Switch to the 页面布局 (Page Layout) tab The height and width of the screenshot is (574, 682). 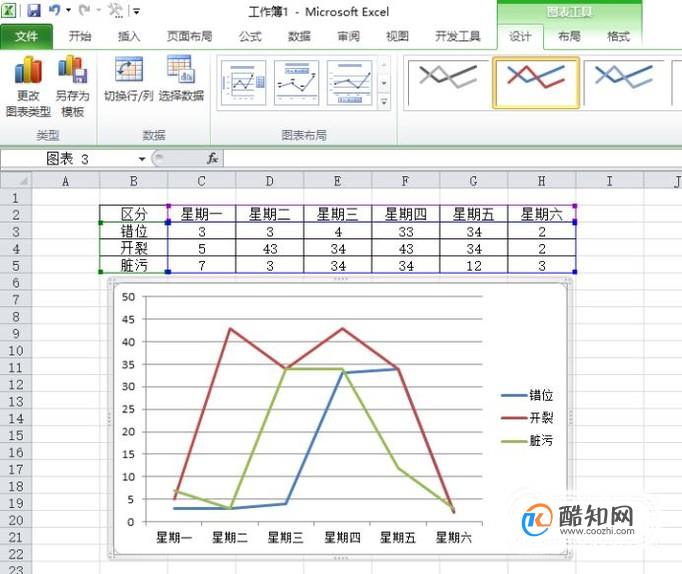[190, 37]
